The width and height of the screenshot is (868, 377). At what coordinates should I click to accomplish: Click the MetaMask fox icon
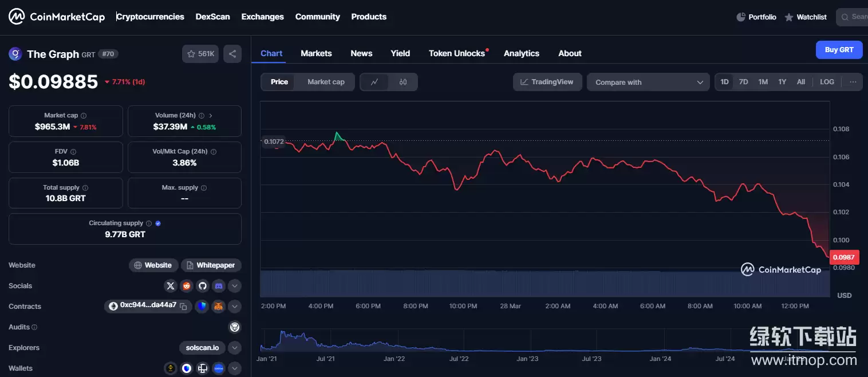click(218, 307)
